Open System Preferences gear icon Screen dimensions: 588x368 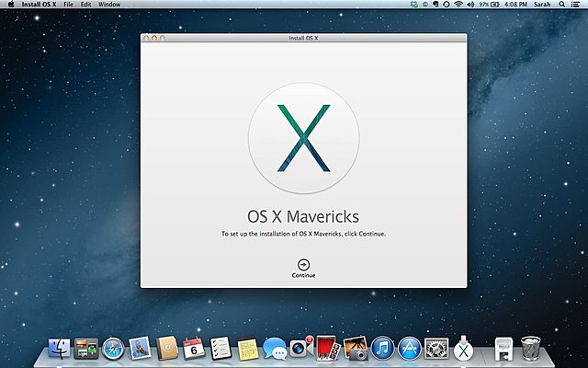(436, 349)
